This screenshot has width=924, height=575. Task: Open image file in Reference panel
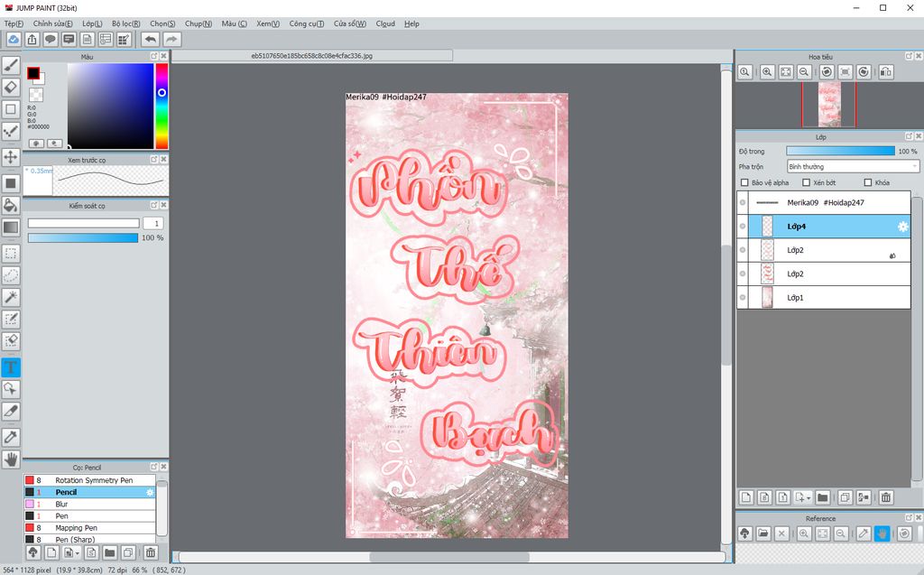tap(763, 533)
